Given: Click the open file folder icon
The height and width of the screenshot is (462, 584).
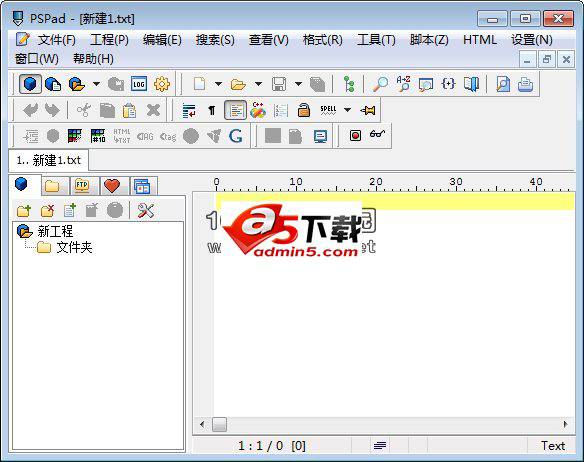Looking at the screenshot, I should click(238, 84).
